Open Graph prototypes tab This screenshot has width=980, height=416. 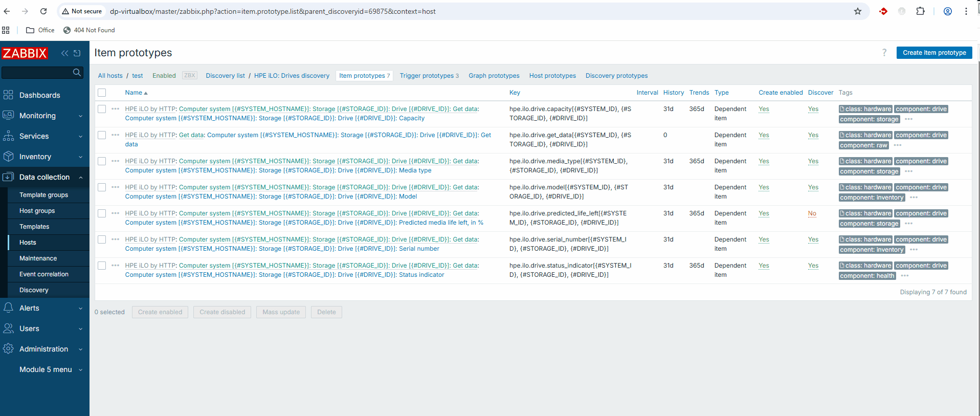[494, 76]
